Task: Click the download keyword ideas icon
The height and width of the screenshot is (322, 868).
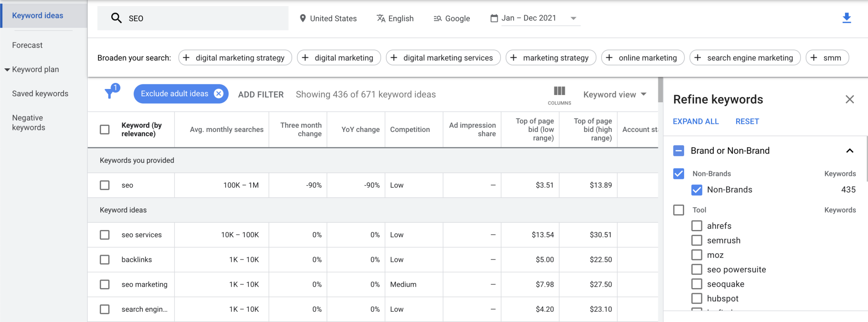Action: click(x=847, y=18)
